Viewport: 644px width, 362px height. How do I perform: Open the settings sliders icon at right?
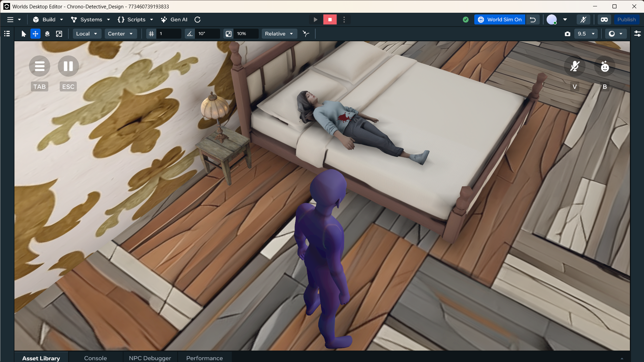coord(637,34)
